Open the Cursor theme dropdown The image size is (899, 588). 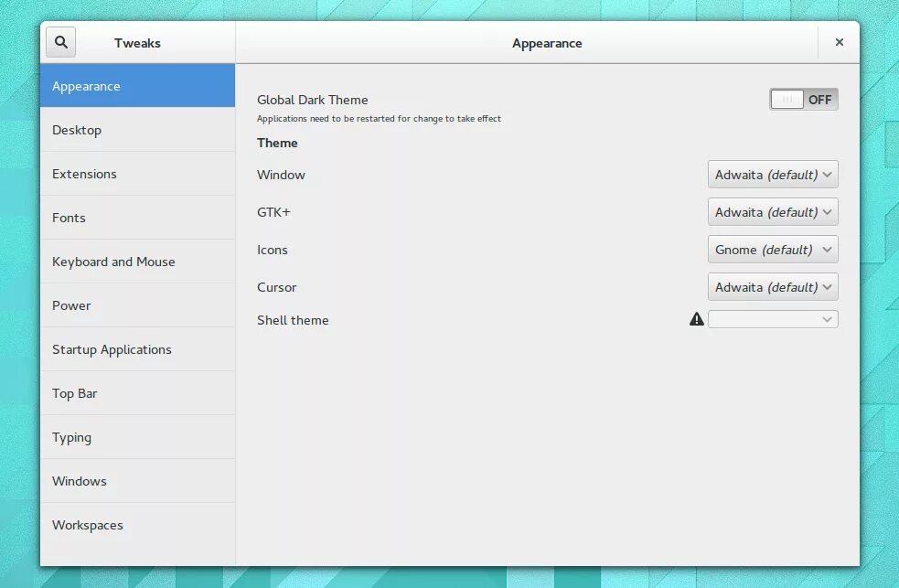[773, 286]
